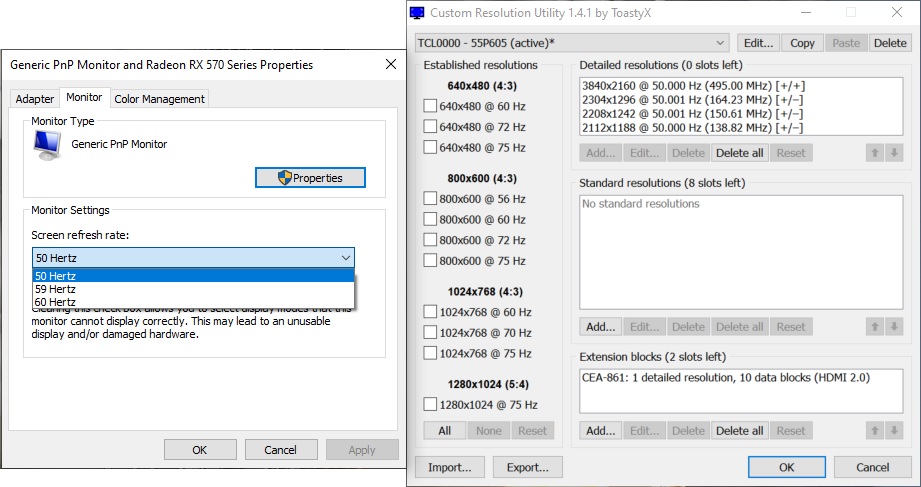
Task: Click move down arrow for detailed resolutions
Action: 895,153
